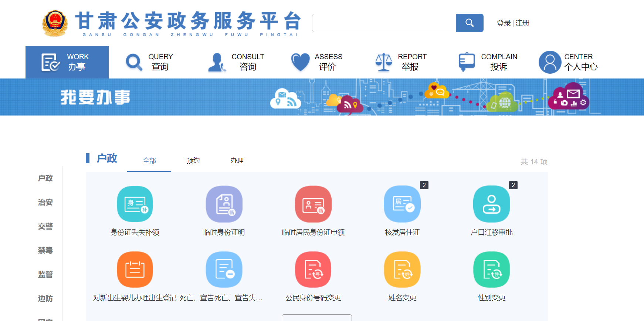Click the 户口迁移审批 icon
This screenshot has width=644, height=321.
point(491,204)
